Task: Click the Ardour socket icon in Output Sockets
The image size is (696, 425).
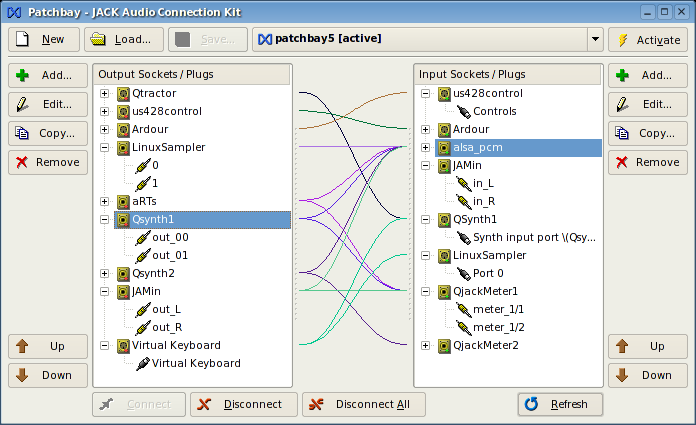Action: 123,130
